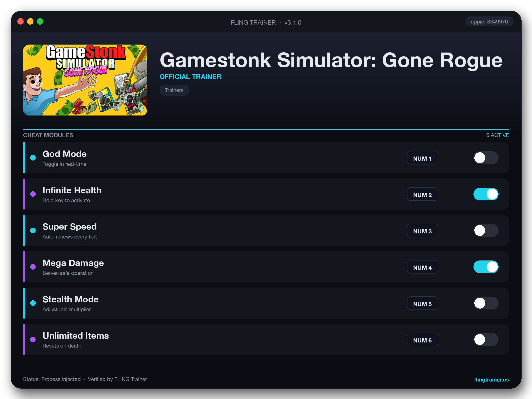Click the 'Hold key to activate' description
This screenshot has height=399, width=532.
pos(66,200)
